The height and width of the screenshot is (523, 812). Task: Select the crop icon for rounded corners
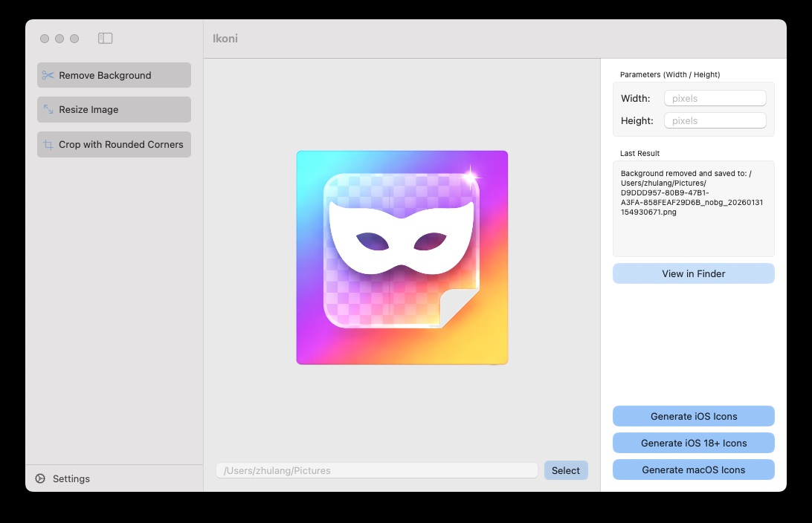point(48,145)
